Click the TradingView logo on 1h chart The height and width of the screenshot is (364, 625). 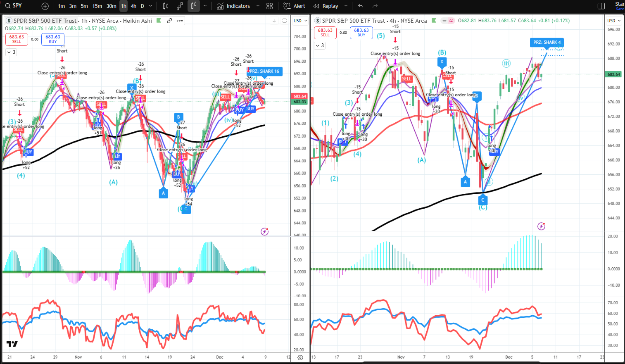pos(12,344)
